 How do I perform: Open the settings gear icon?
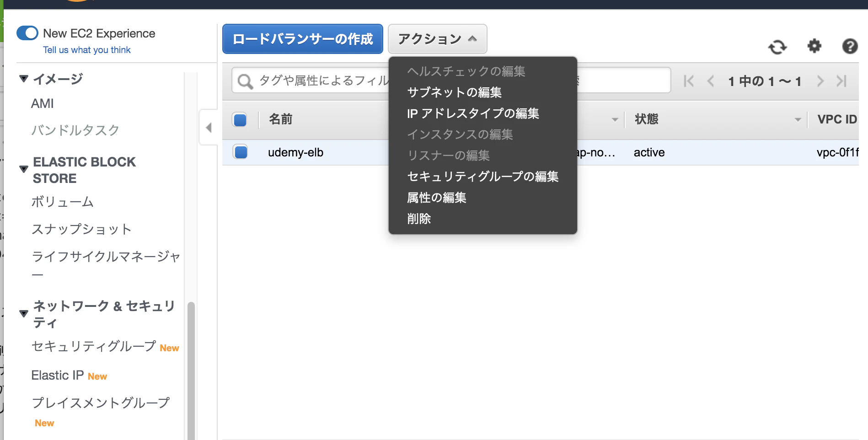[814, 46]
